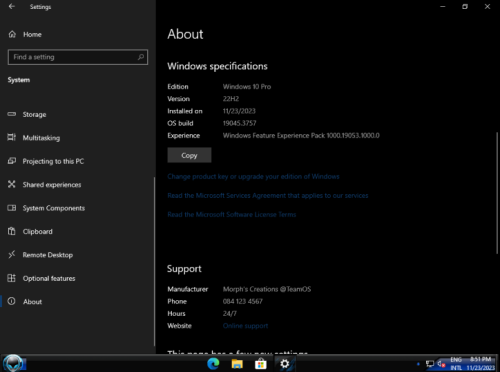Launch Microsoft Edge from the taskbar
Image resolution: width=500 pixels, height=372 pixels.
(213, 364)
